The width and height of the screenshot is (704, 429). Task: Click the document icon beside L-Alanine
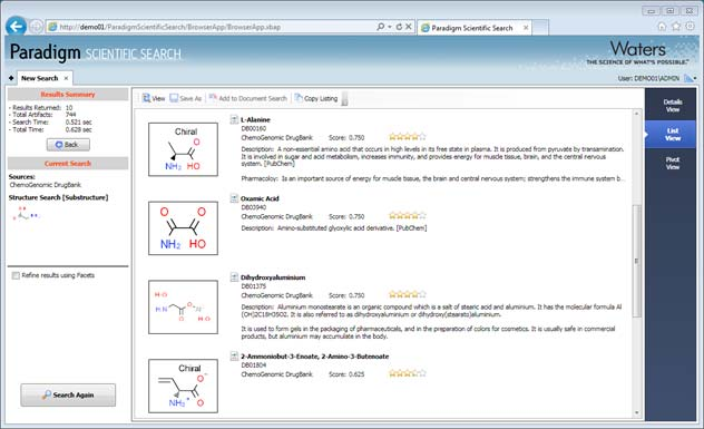(234, 119)
